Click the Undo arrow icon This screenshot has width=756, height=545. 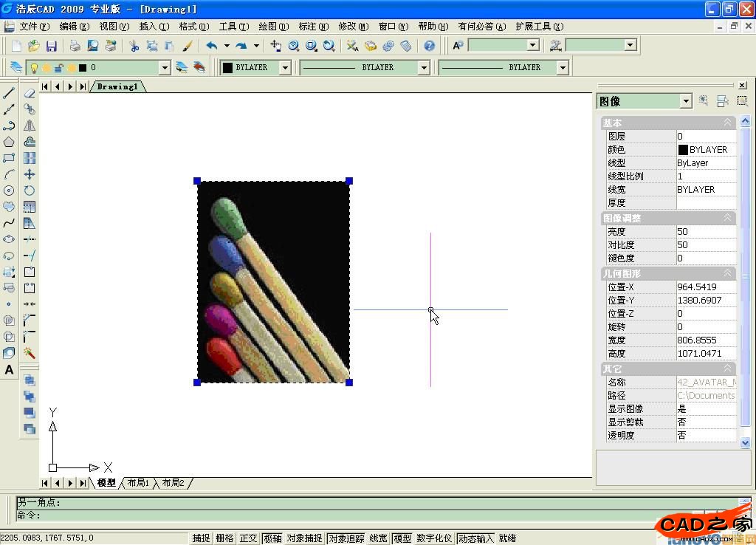(211, 46)
